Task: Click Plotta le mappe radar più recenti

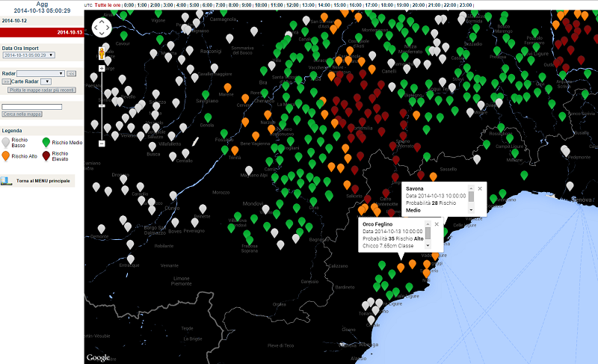Action: [42, 90]
